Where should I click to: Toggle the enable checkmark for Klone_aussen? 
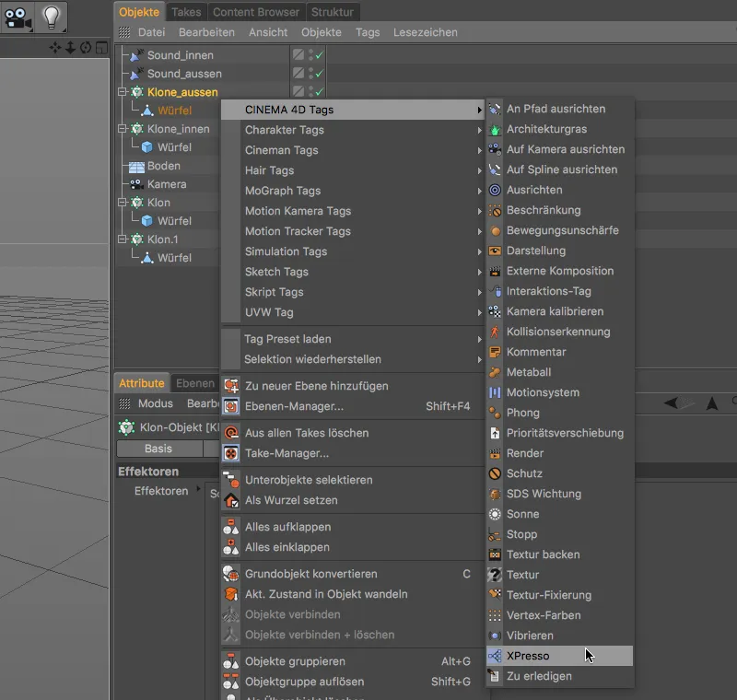[320, 92]
